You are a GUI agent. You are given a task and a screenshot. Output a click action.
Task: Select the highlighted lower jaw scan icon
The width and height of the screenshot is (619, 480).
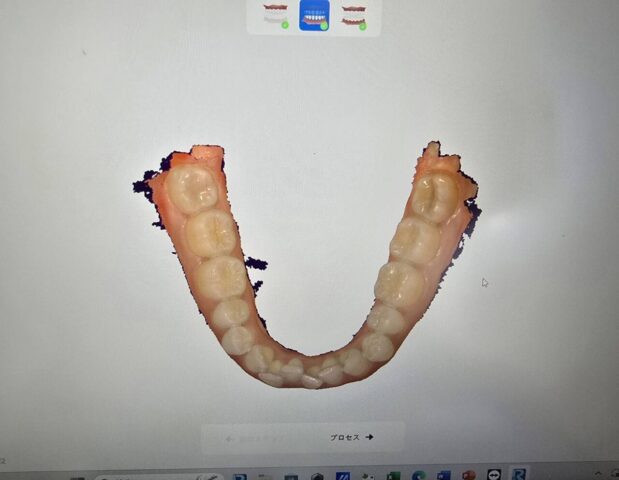tap(314, 14)
